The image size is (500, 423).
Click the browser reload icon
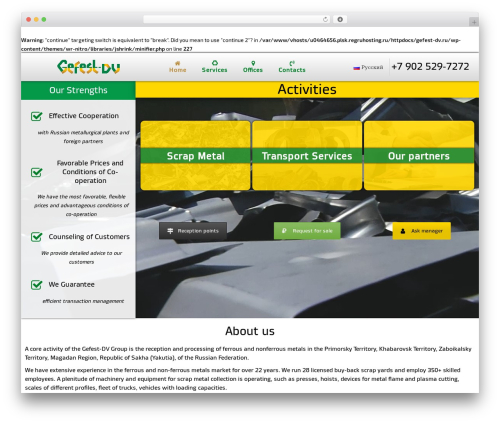325,19
